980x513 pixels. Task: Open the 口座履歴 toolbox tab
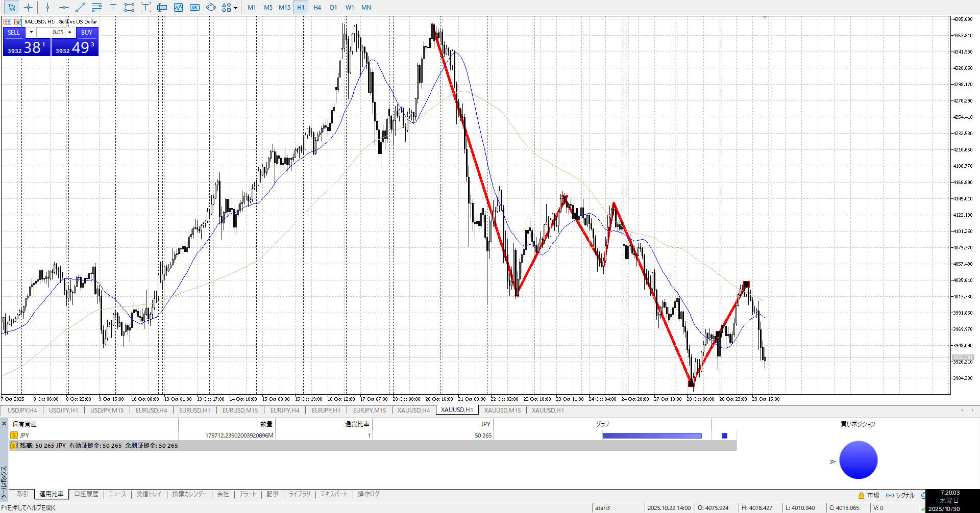[x=86, y=494]
